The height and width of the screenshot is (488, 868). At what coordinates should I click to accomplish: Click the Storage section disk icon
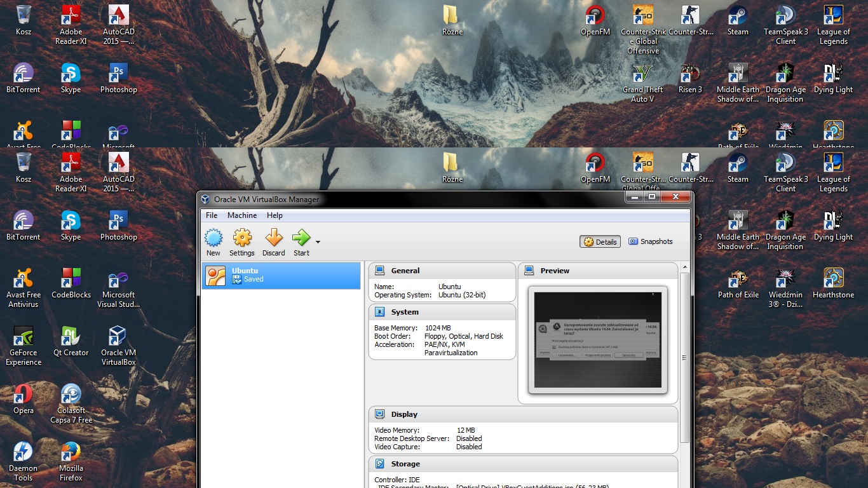(x=379, y=464)
